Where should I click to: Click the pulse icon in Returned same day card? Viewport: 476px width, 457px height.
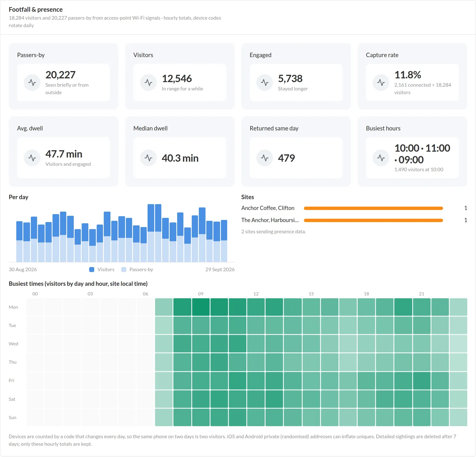265,158
